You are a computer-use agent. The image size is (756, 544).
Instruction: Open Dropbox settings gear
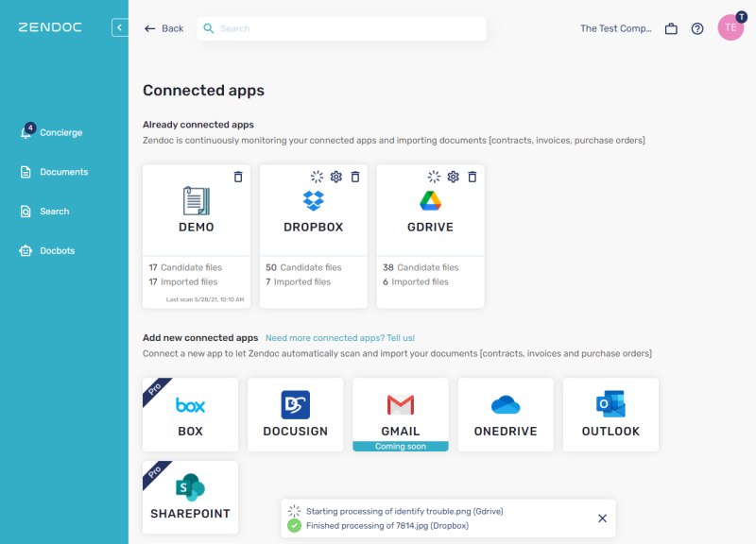(336, 177)
